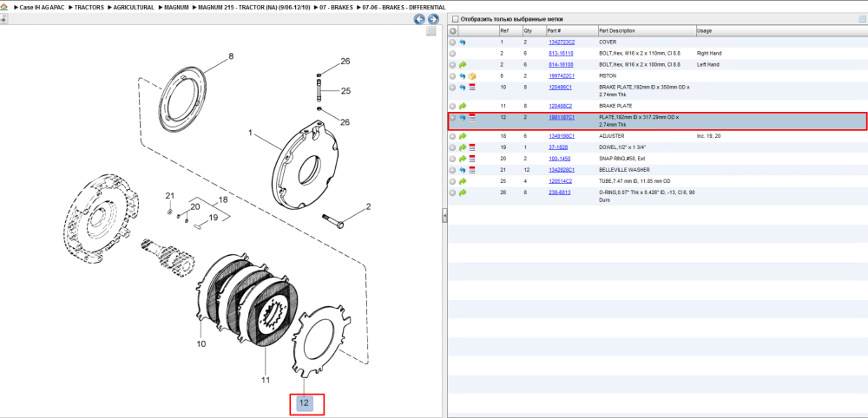868x418 pixels.
Task: Open part number link 120486C1
Action: (x=560, y=88)
